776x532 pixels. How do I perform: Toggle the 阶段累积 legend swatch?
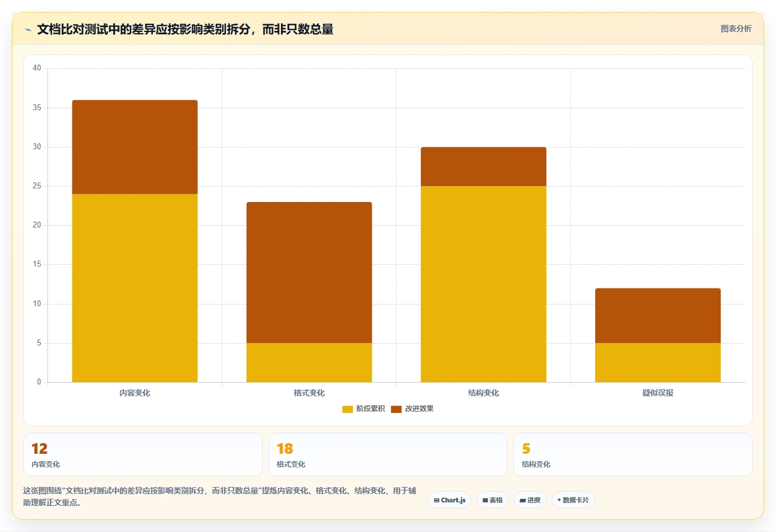347,409
